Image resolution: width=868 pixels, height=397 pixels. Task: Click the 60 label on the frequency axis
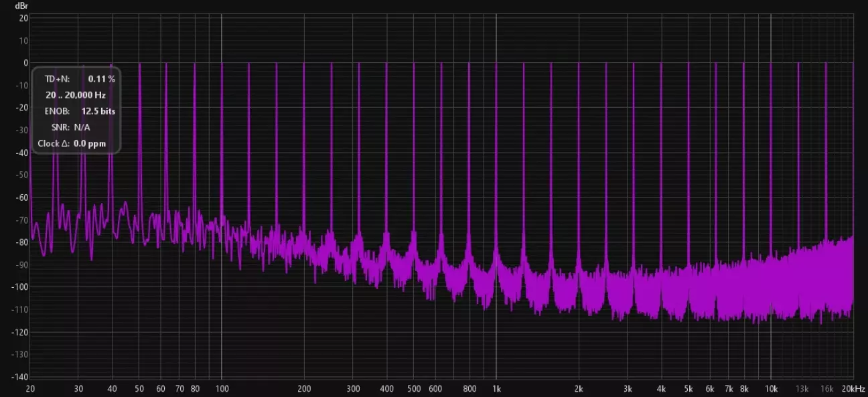point(161,389)
